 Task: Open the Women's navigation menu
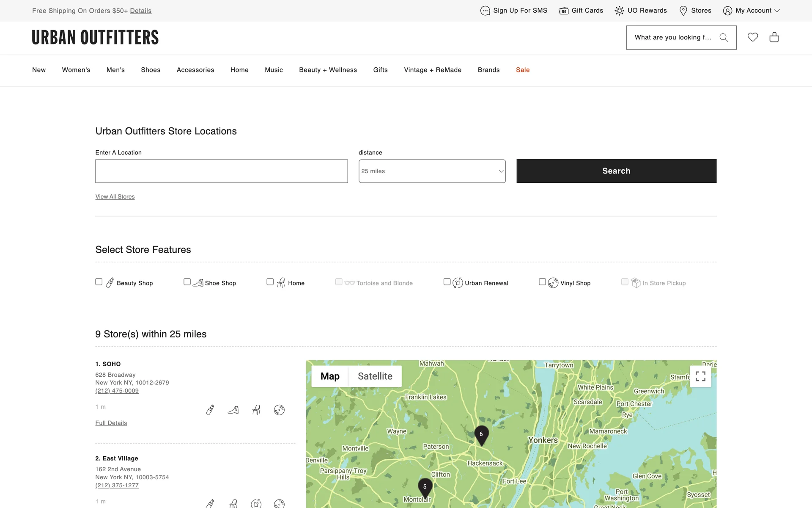pyautogui.click(x=76, y=70)
